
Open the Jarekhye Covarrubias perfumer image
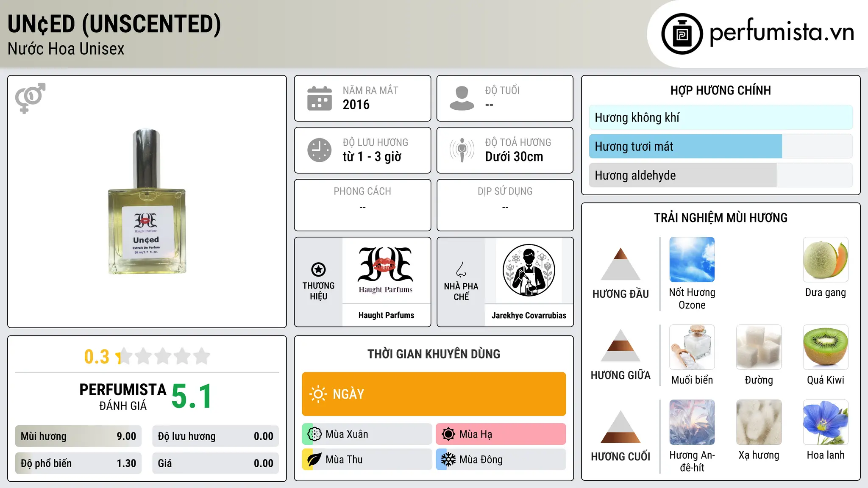pos(529,270)
